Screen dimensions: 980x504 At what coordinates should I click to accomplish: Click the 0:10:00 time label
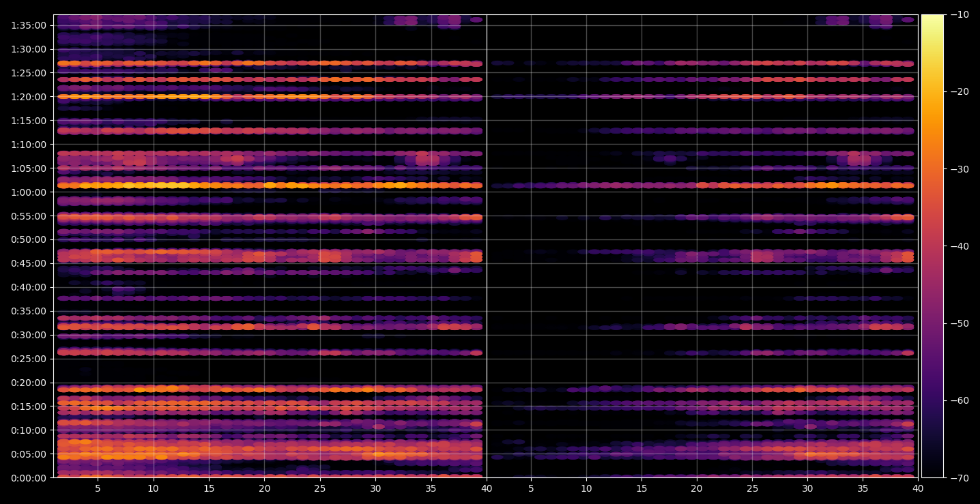coord(29,430)
